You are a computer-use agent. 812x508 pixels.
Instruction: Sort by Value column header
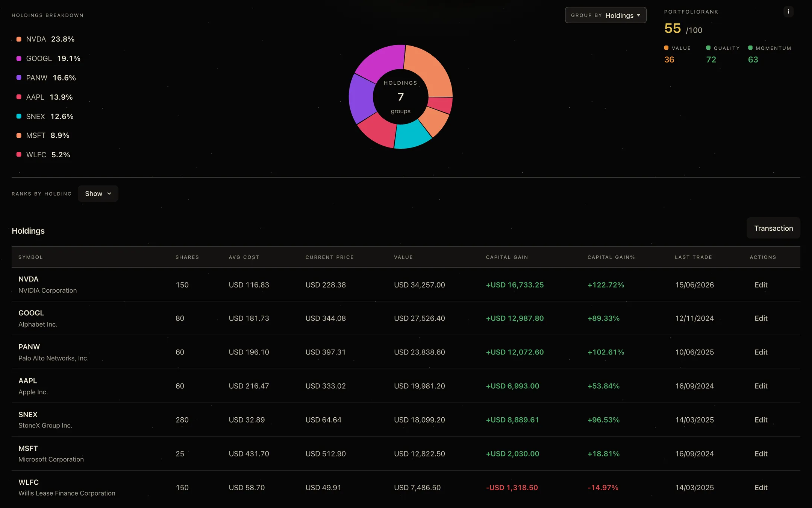click(403, 257)
